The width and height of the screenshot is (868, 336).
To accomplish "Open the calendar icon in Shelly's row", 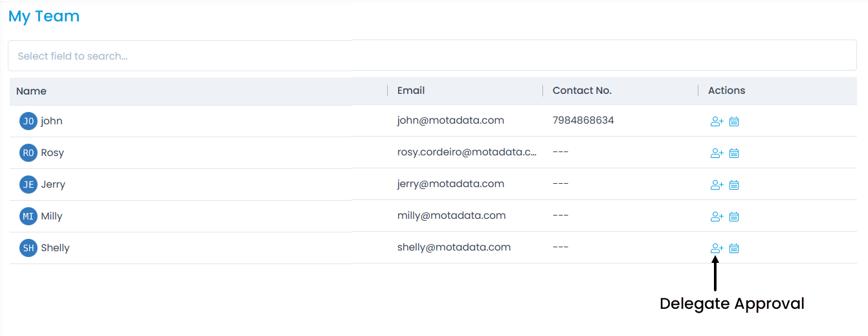I will click(x=734, y=248).
